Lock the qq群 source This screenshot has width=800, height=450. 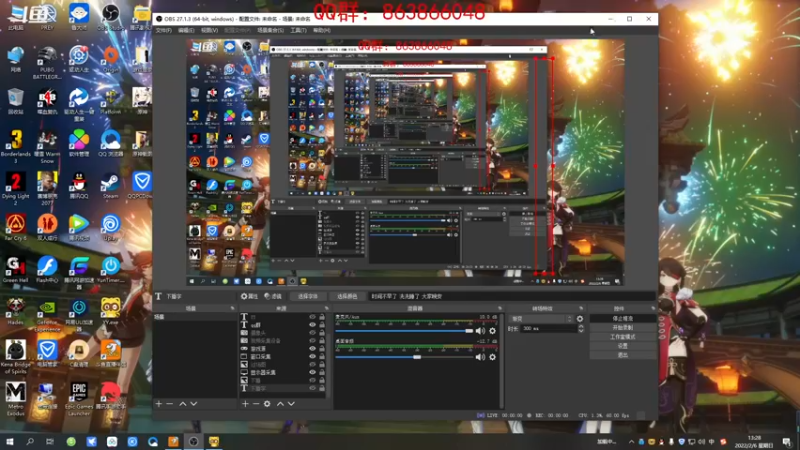coord(322,324)
